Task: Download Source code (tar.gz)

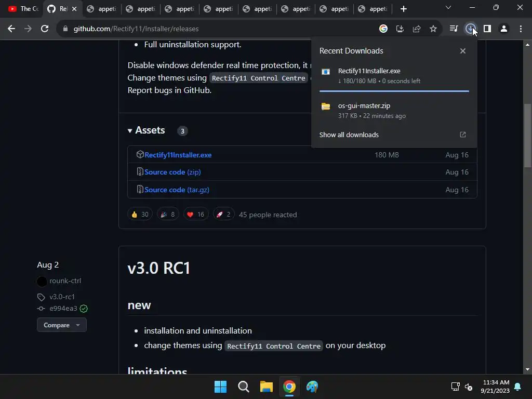Action: [x=177, y=190]
